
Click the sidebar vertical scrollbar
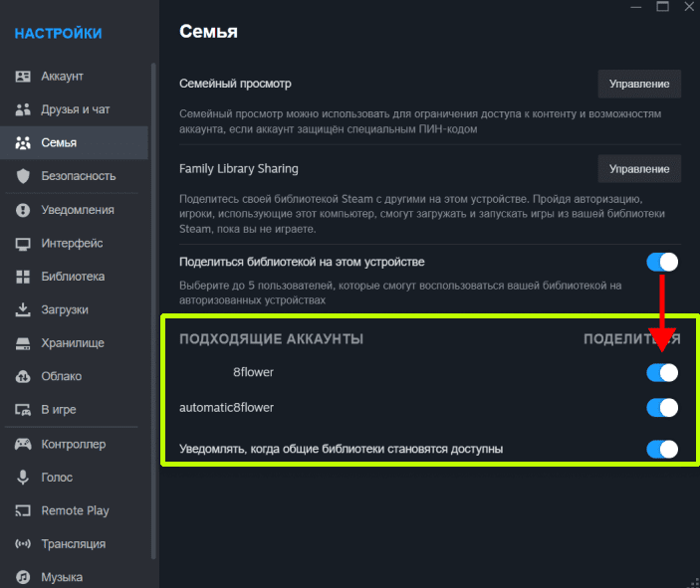click(153, 310)
